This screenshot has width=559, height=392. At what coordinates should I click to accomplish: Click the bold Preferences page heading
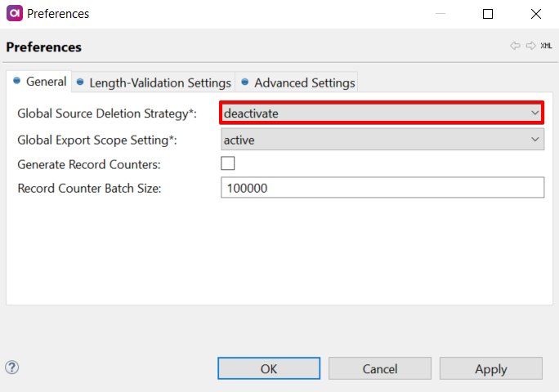(x=43, y=47)
